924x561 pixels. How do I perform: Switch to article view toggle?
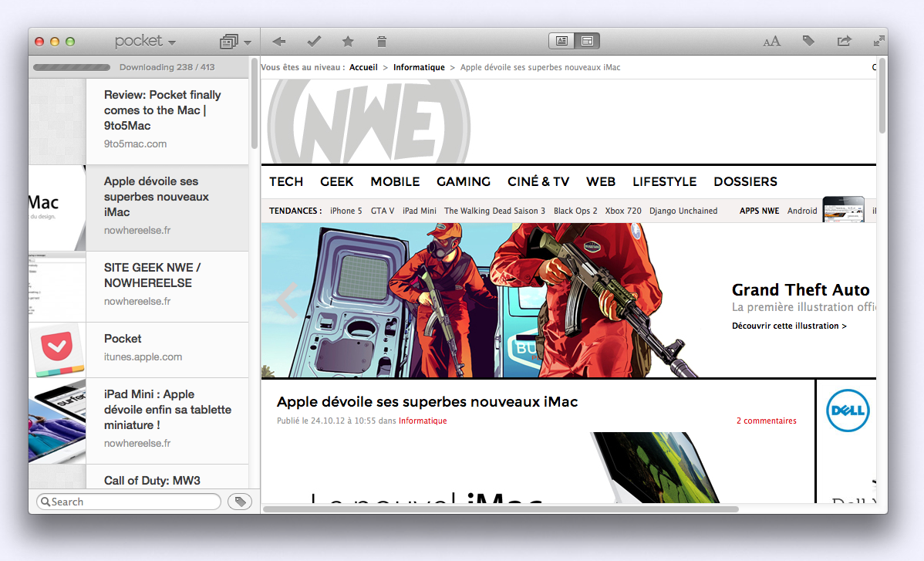[561, 42]
